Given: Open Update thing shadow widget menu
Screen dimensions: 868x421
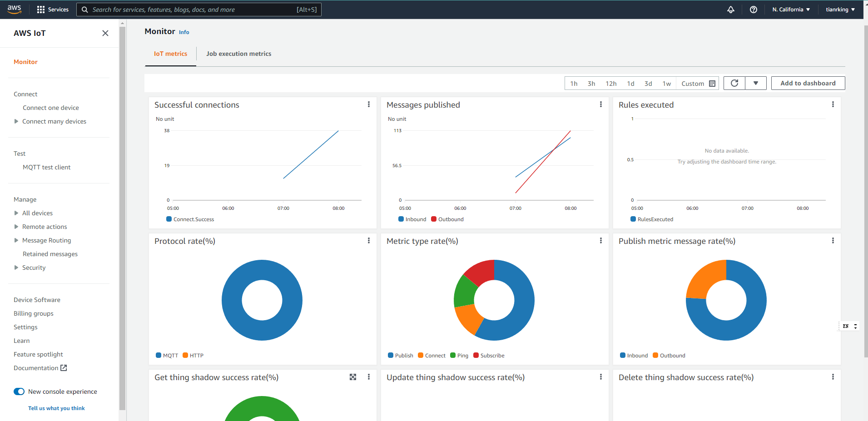Looking at the screenshot, I should point(601,377).
